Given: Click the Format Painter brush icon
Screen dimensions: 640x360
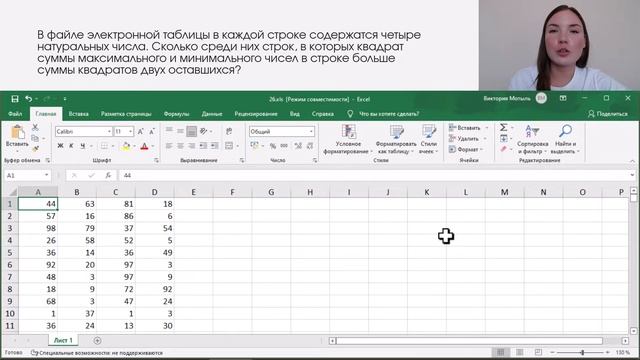Looking at the screenshot, I should (35, 149).
